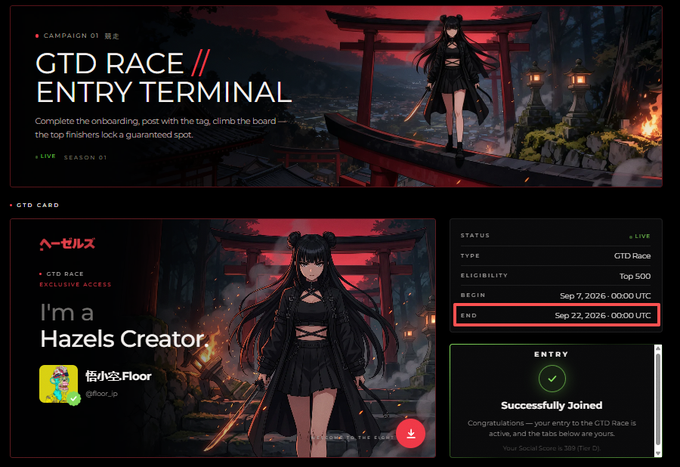Open the 悟小空.Floor profile avatar

coord(59,384)
